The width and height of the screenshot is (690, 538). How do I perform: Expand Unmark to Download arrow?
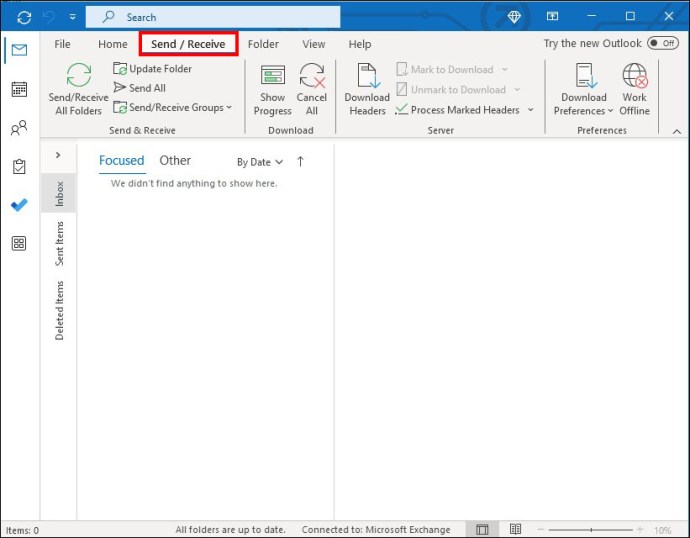[517, 90]
